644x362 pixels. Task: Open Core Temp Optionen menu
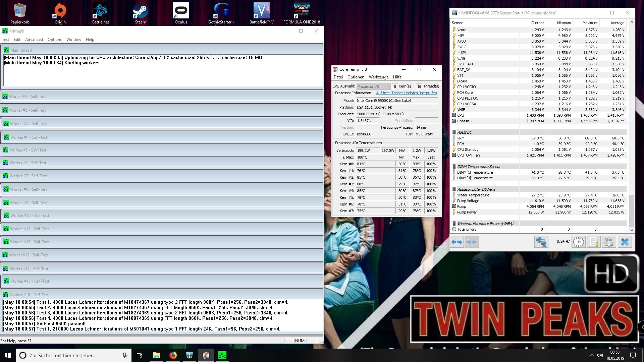tap(356, 77)
